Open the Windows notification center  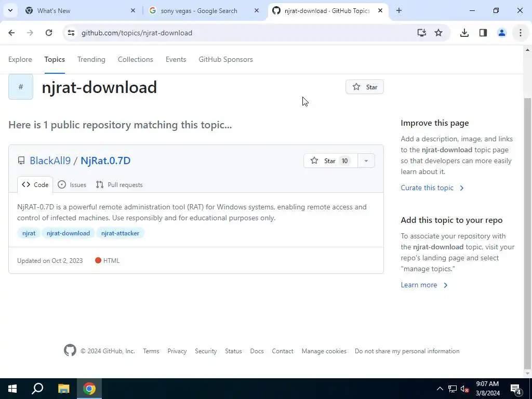[x=516, y=389]
